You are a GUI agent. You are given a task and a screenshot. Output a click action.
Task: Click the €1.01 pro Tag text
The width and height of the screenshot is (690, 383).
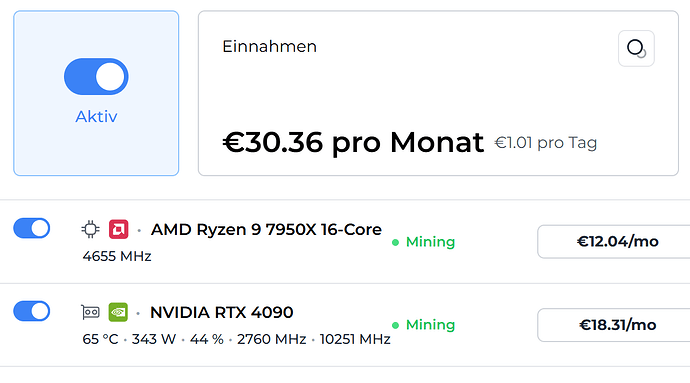(x=545, y=143)
